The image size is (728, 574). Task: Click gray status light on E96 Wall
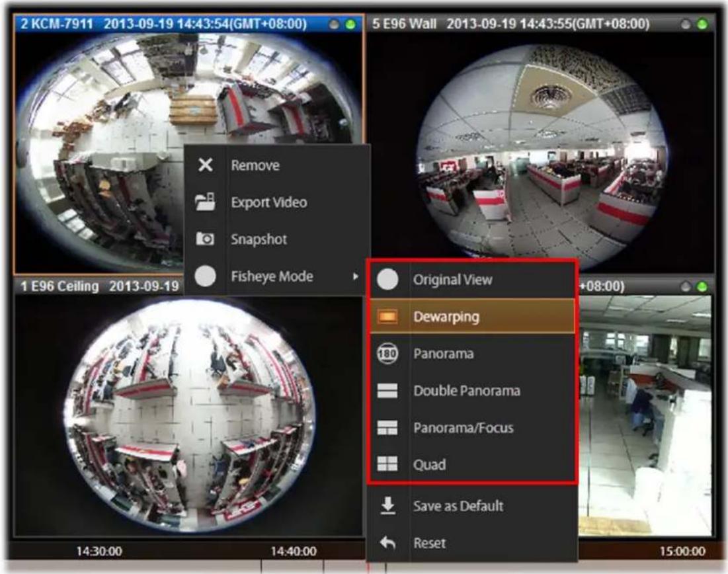[x=686, y=24]
